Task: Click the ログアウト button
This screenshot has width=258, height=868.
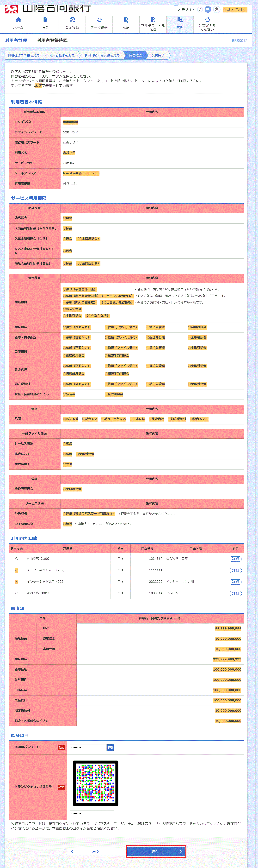Action: coord(235,9)
